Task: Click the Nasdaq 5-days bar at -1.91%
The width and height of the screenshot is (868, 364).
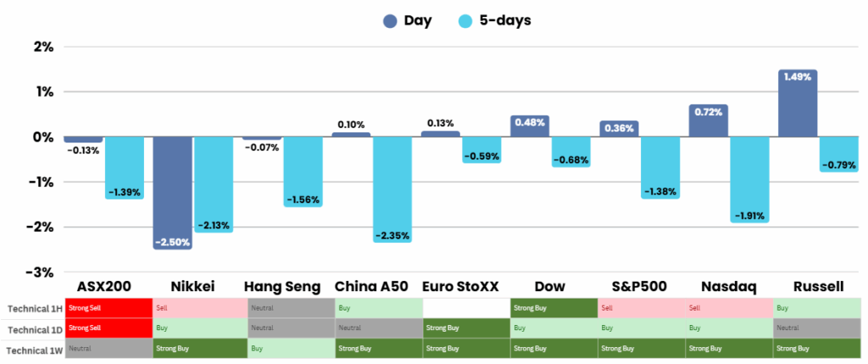Action: pos(749,178)
